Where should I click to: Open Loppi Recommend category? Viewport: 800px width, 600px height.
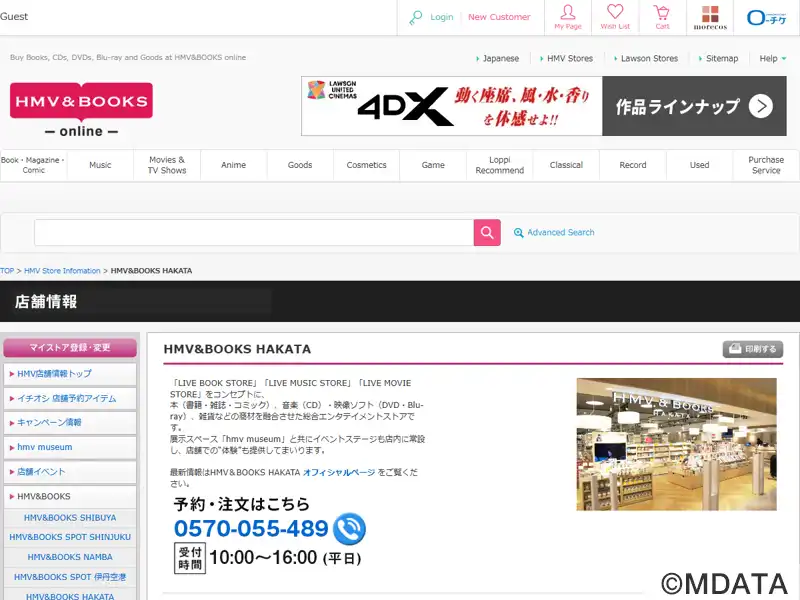pos(499,165)
